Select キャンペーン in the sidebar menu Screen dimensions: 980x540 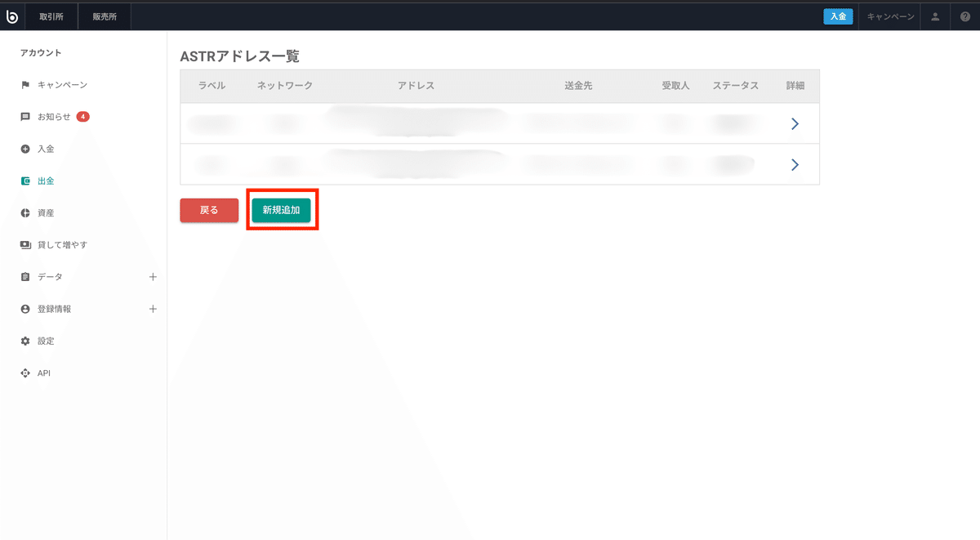click(x=62, y=85)
